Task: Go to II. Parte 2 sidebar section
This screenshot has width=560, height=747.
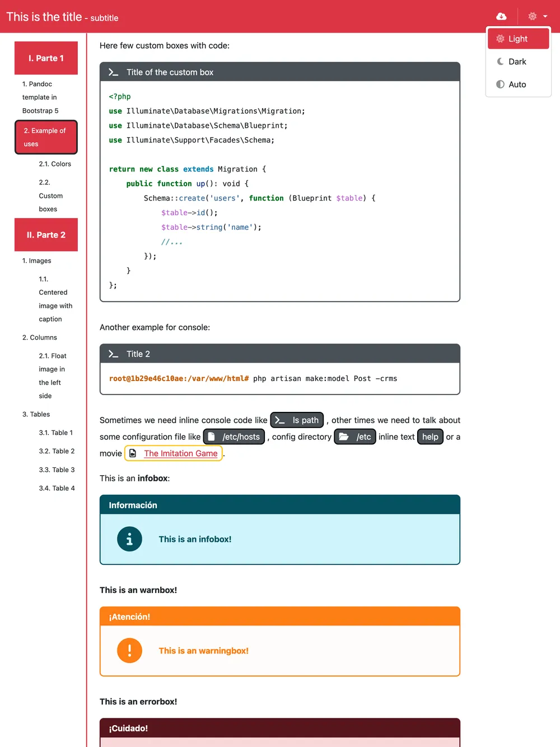Action: point(46,235)
